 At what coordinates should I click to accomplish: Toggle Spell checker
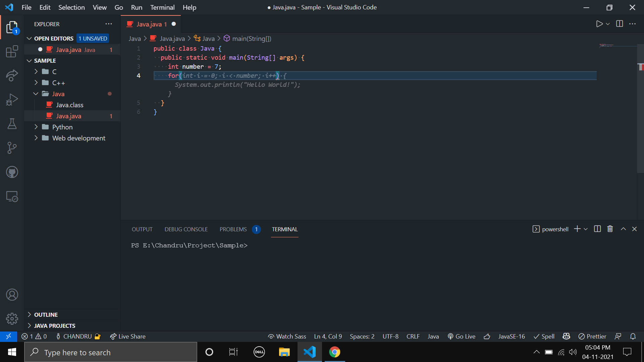544,336
